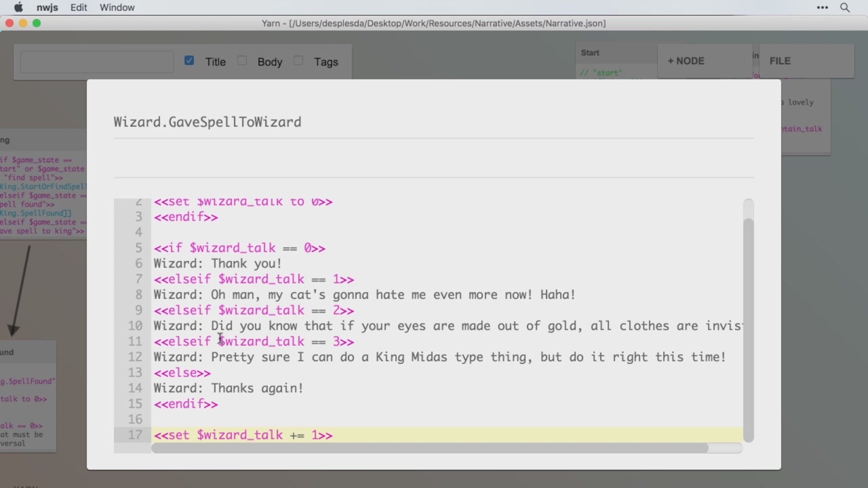Click the King Midas line

(439, 357)
